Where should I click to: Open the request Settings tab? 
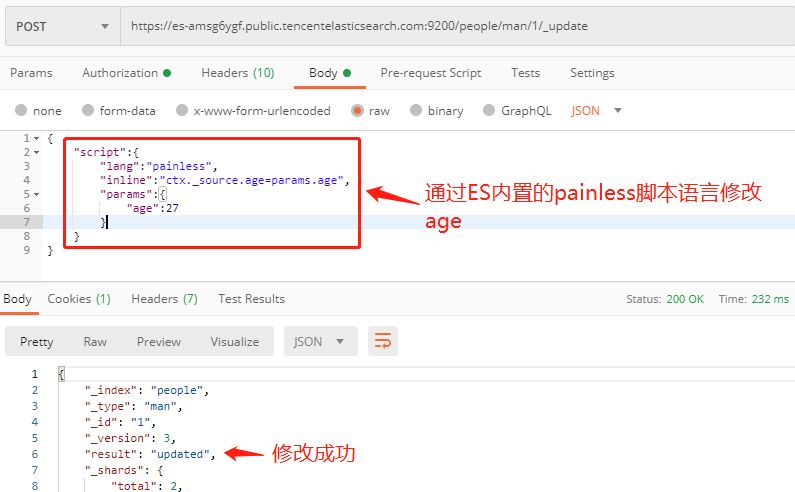pyautogui.click(x=592, y=73)
